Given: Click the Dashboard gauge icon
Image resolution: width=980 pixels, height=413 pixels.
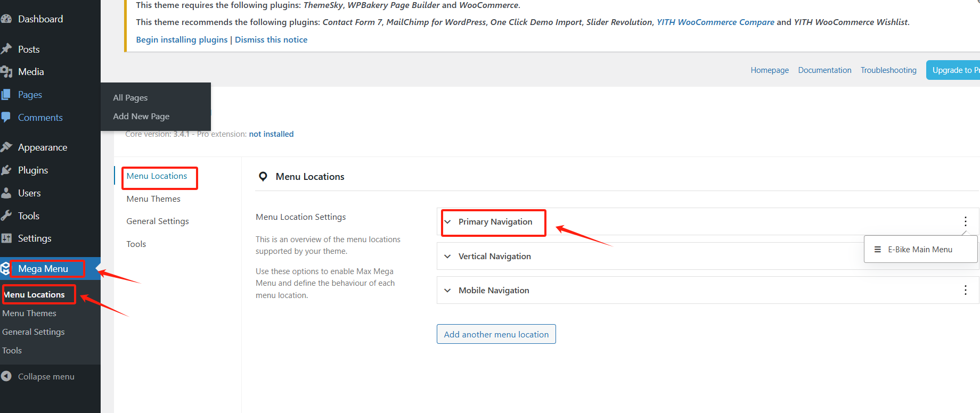Looking at the screenshot, I should (6, 19).
